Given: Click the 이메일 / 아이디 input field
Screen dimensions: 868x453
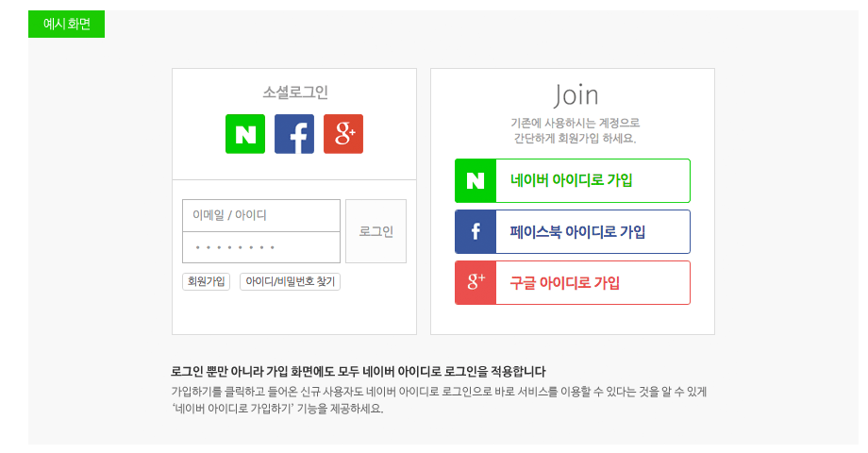Looking at the screenshot, I should (x=261, y=215).
